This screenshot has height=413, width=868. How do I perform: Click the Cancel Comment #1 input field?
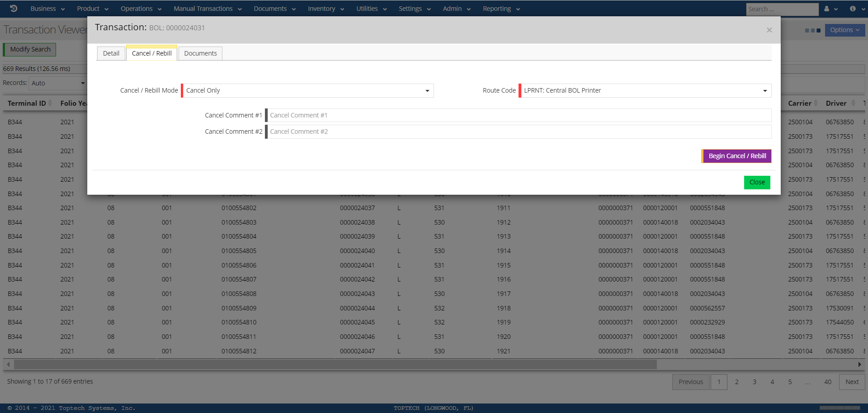point(519,115)
